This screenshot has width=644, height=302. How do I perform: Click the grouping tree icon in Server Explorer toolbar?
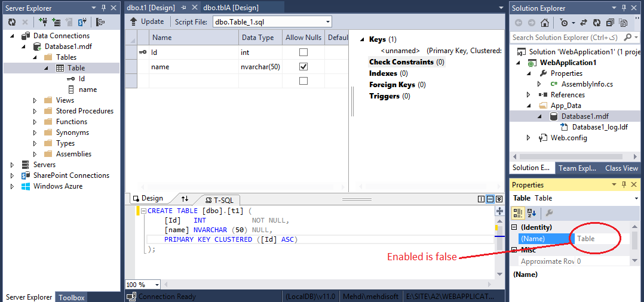100,22
